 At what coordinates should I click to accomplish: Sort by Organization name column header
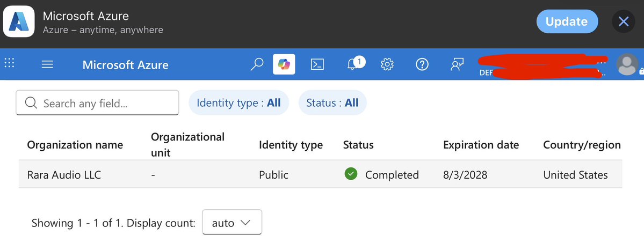click(x=75, y=145)
